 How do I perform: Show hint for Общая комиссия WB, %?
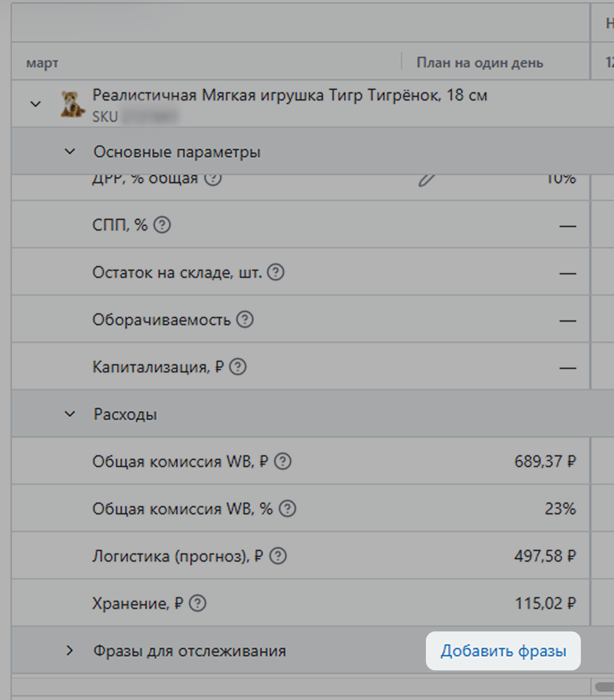[x=287, y=509]
